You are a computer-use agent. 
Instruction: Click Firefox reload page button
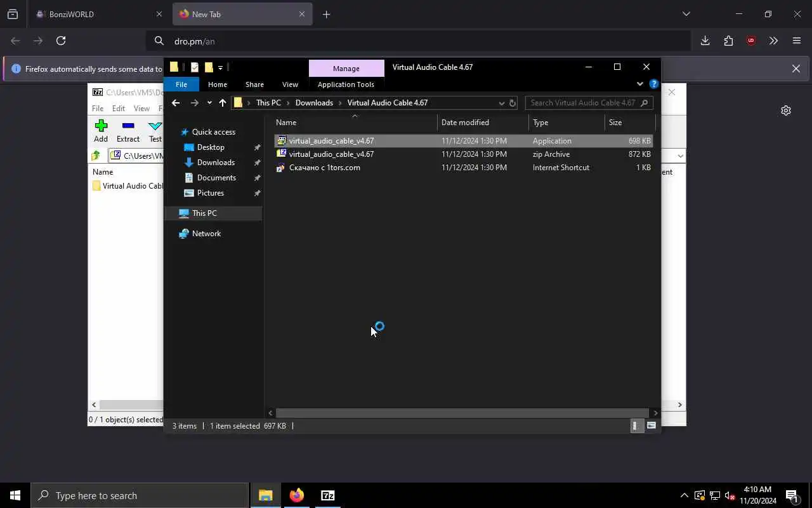click(x=61, y=41)
